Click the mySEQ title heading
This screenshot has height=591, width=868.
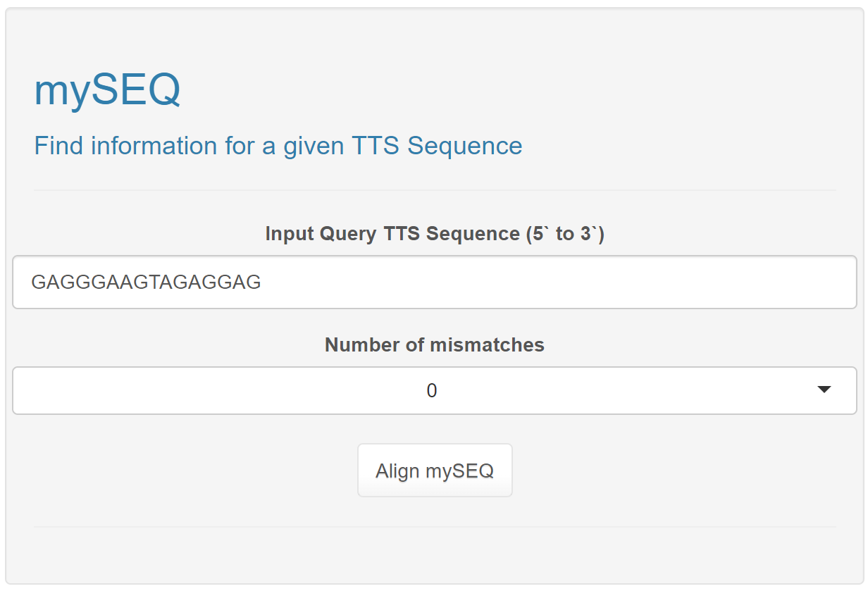point(107,90)
